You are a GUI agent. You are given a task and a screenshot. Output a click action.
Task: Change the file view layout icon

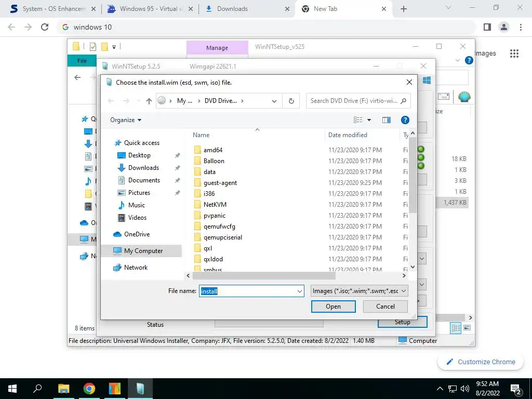tap(358, 120)
